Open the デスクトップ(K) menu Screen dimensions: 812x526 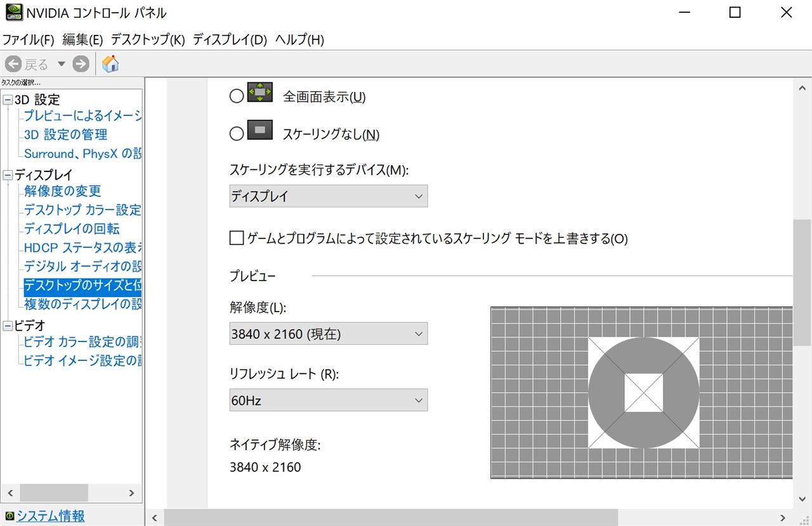148,40
